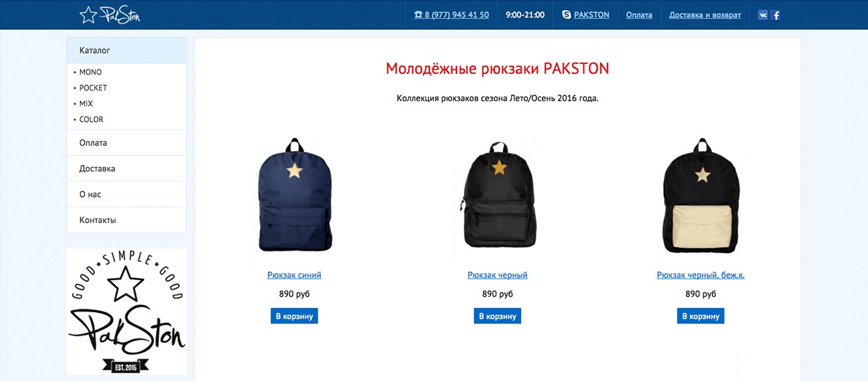
Task: Call the phone number 8 (977) 945 41 50
Action: [x=451, y=15]
